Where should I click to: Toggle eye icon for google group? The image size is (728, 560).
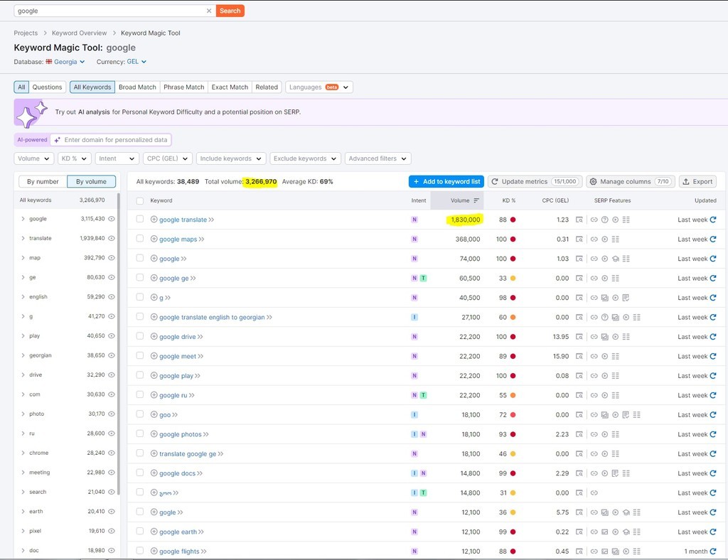(112, 218)
